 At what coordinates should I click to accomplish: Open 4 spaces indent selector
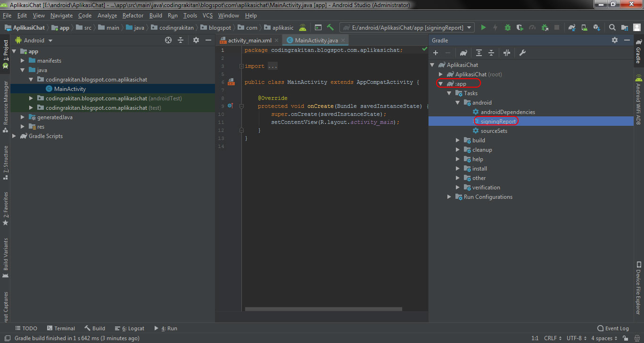click(x=604, y=338)
